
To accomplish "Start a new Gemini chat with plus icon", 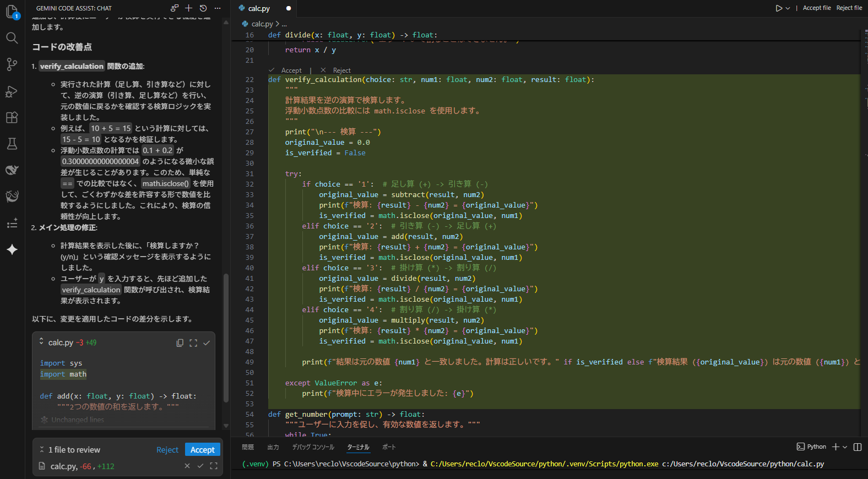I will coord(189,8).
